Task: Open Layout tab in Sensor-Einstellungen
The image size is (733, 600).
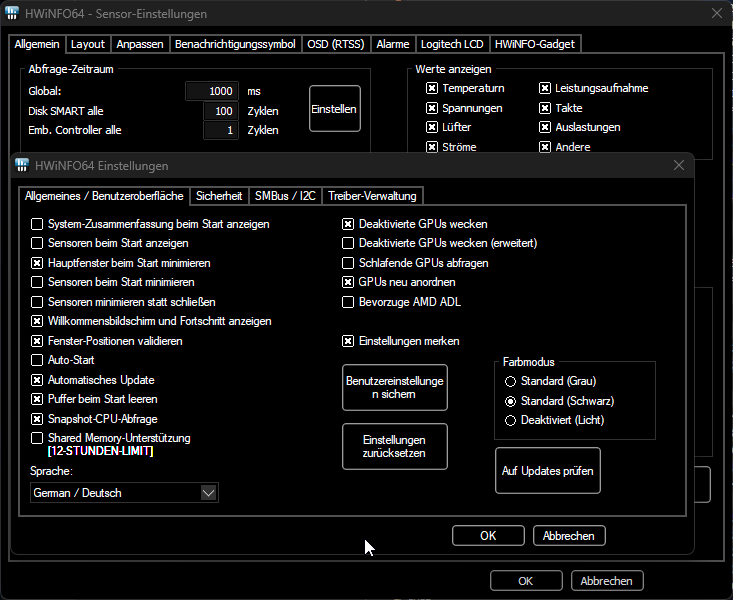Action: tap(87, 44)
